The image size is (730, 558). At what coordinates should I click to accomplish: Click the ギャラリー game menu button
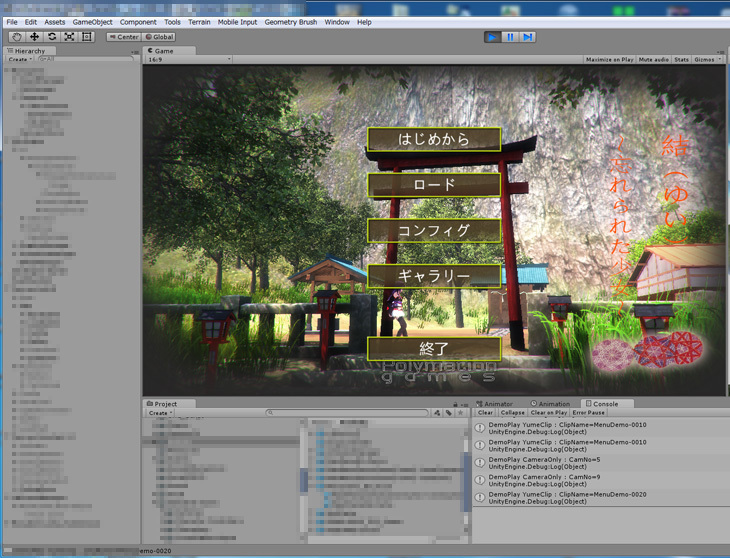434,276
